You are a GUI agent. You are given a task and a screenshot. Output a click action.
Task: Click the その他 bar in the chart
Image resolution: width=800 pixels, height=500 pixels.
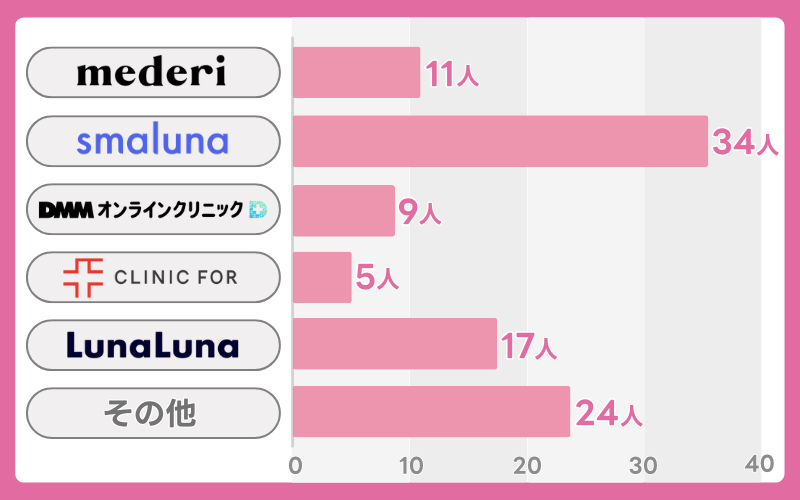tap(431, 411)
